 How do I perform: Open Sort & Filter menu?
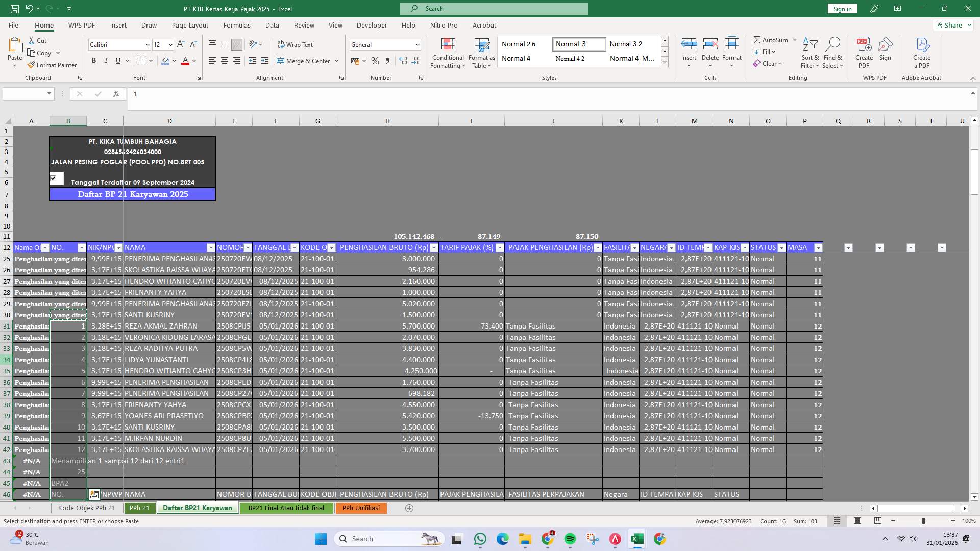(x=811, y=53)
